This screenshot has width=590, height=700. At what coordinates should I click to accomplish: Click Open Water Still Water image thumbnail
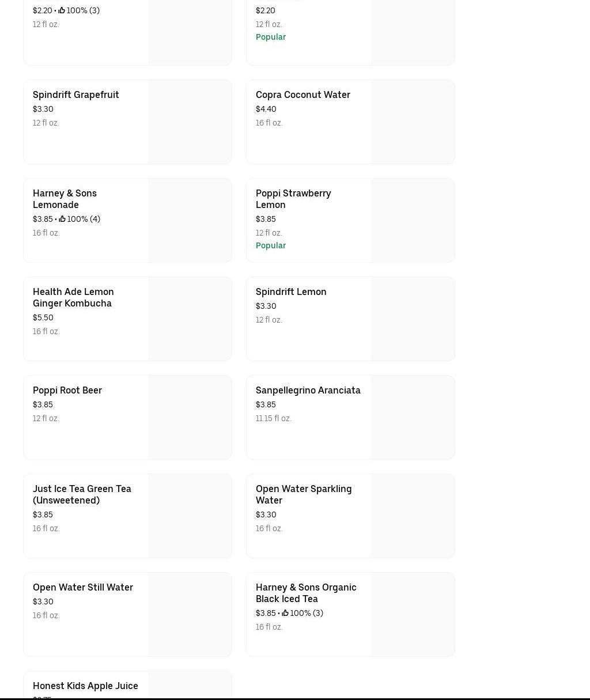(x=190, y=615)
